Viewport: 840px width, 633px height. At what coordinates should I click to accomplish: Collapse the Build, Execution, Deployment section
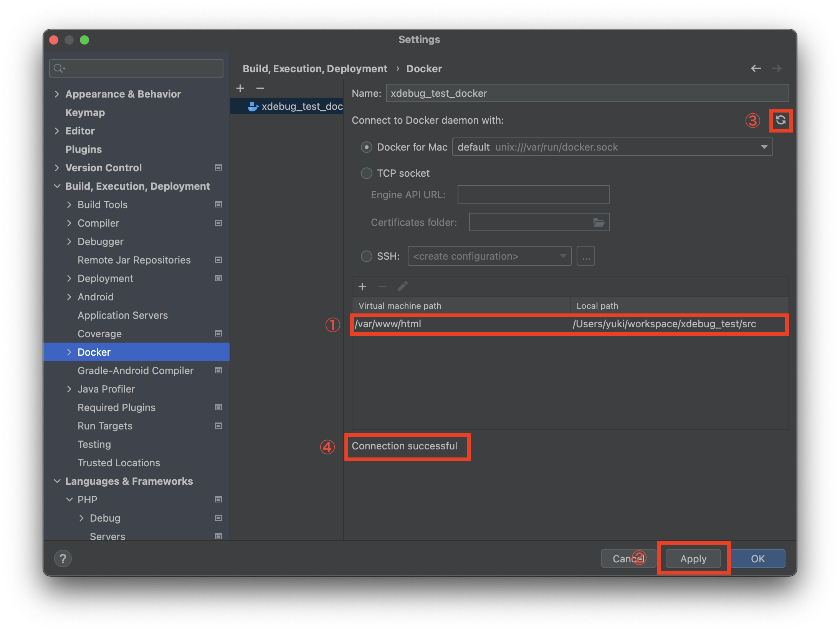pos(57,186)
